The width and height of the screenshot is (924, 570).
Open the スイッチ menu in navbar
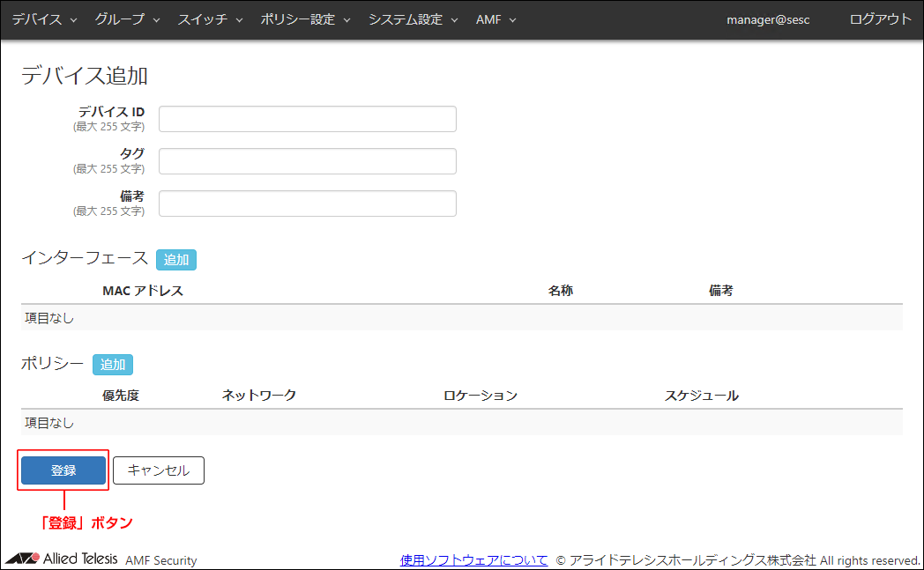tap(210, 19)
